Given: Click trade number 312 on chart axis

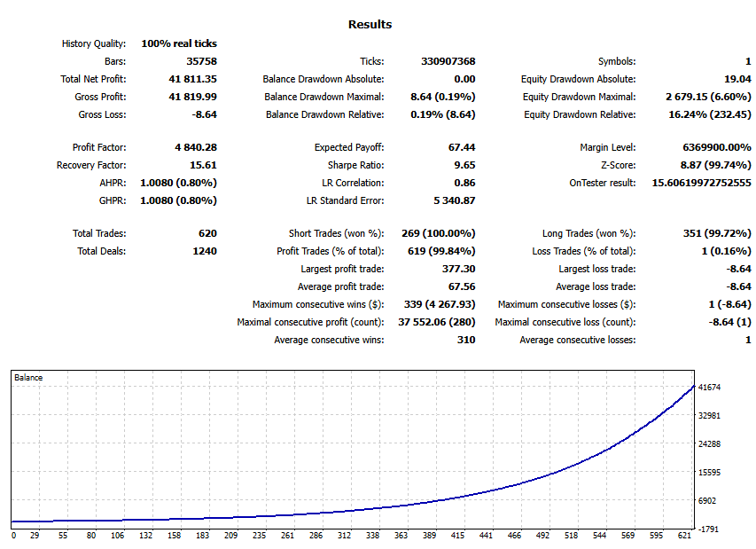Looking at the screenshot, I should [344, 536].
